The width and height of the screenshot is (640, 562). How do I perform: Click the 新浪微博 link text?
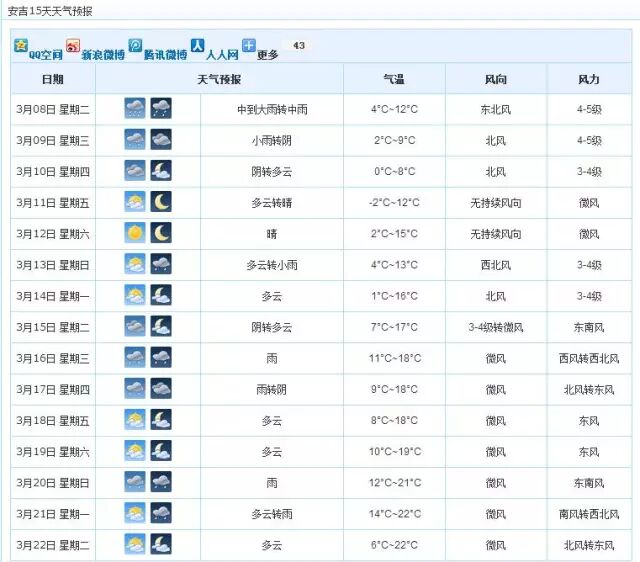(x=103, y=55)
